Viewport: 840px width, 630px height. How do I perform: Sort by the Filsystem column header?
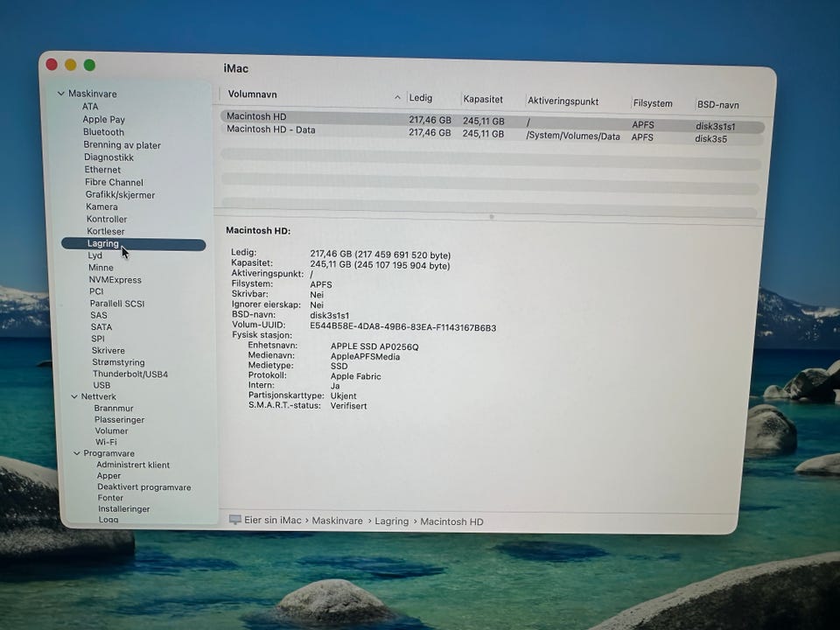pos(653,103)
